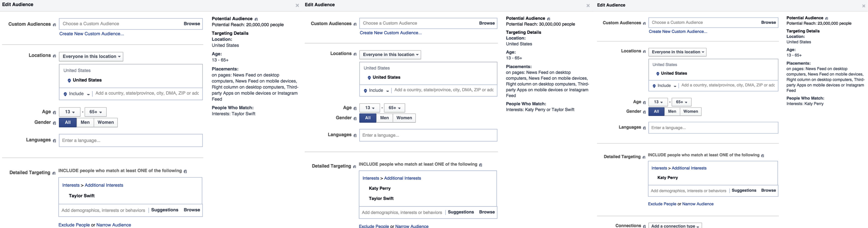This screenshot has width=868, height=228.
Task: Select Women gender in the middle panel
Action: [404, 118]
